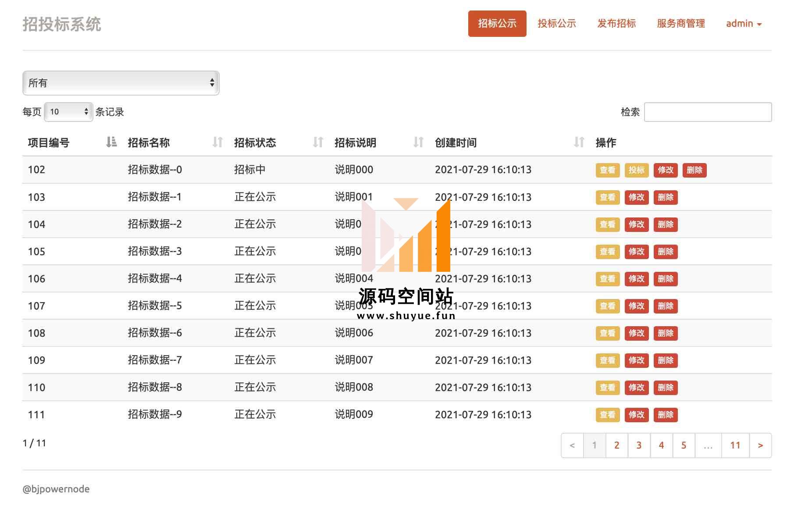The image size is (812, 520).
Task: Click 修改 in row 104
Action: pyautogui.click(x=637, y=224)
